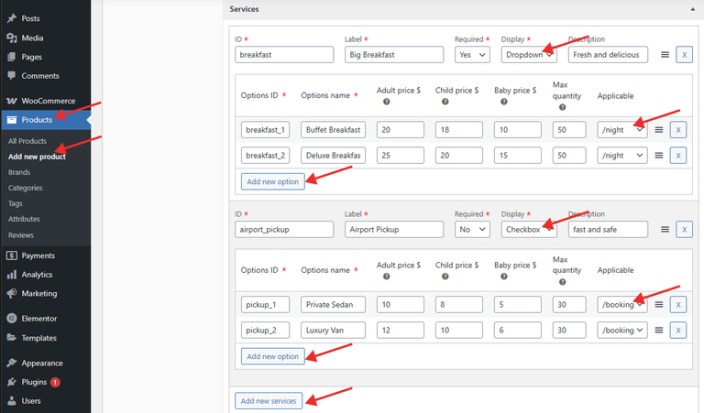The width and height of the screenshot is (704, 413).
Task: Click Add new option under airport pickup
Action: (273, 356)
